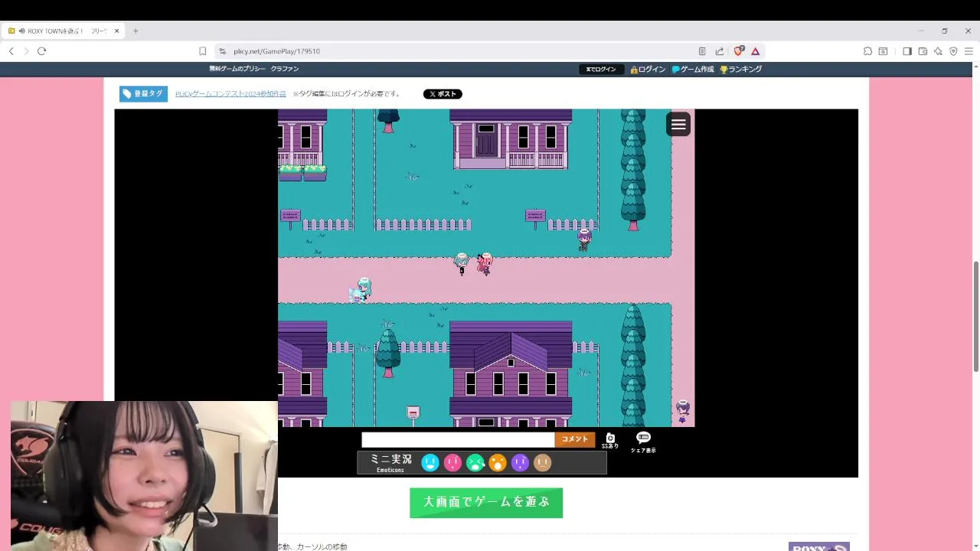
Task: Click the VPN shield toolbar icon
Action: pyautogui.click(x=953, y=51)
